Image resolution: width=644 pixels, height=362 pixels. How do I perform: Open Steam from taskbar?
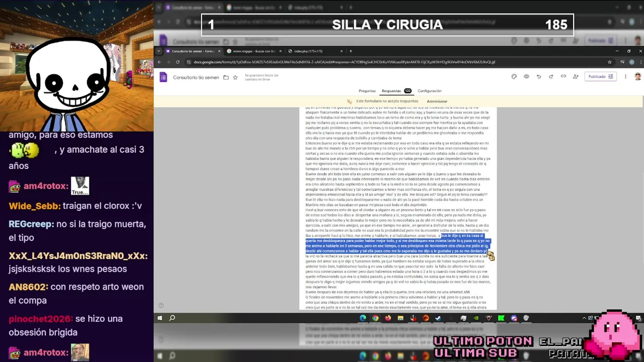tap(438, 318)
